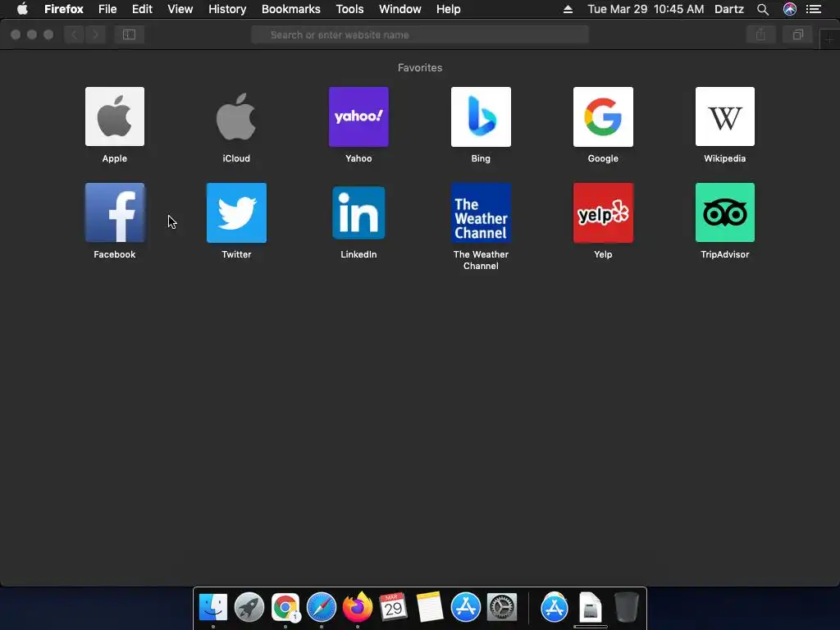Open the Apple favorite tile

[115, 116]
